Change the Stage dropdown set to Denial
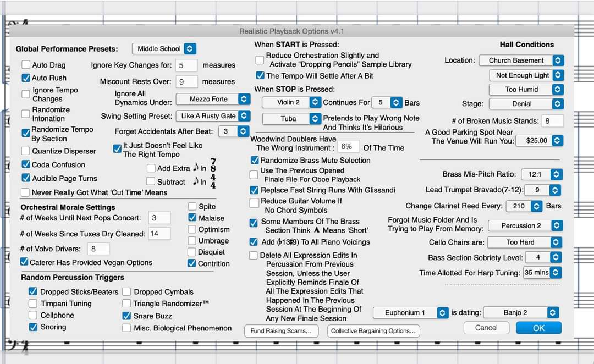Screen dimensions: 594x364 (x=526, y=104)
